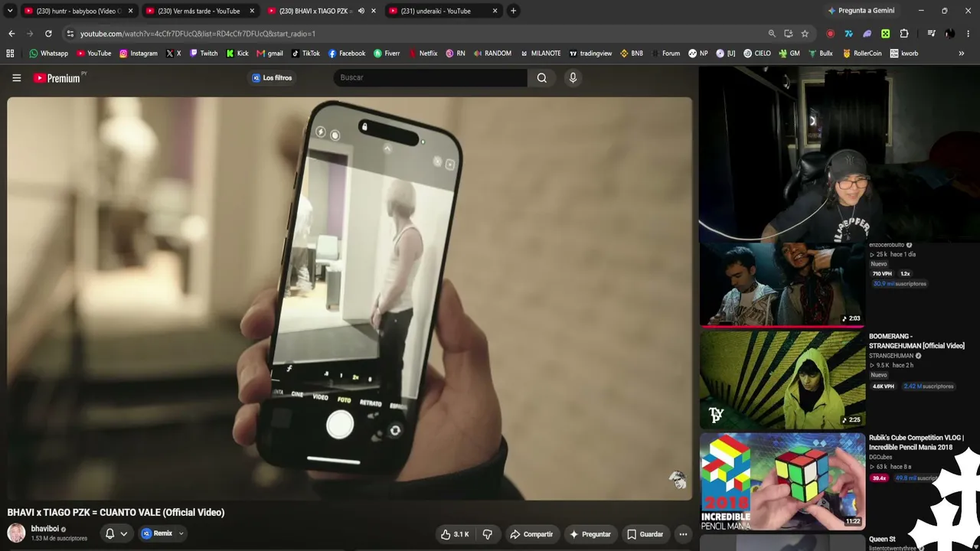Dislike the CUANTO VALE video

click(487, 534)
